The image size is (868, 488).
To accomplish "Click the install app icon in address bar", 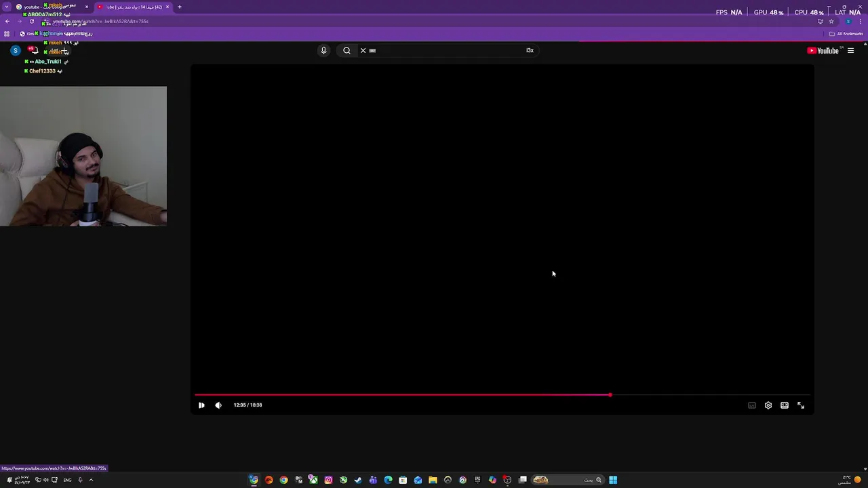I will pos(820,21).
